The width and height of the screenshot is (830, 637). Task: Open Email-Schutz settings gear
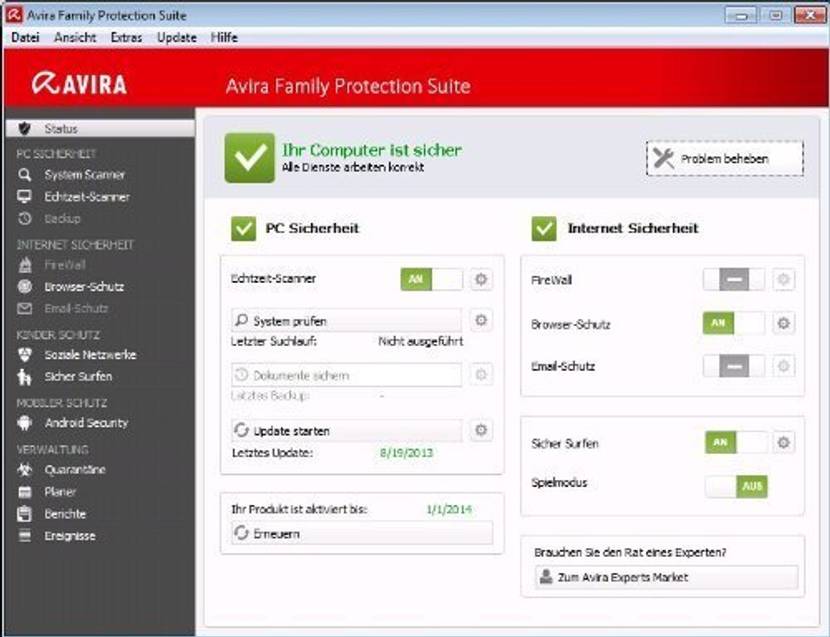[x=783, y=366]
